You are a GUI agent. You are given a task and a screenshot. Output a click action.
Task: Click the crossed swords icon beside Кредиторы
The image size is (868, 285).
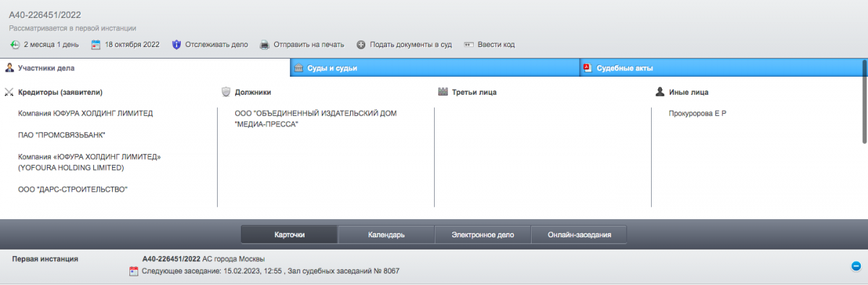[x=9, y=93]
